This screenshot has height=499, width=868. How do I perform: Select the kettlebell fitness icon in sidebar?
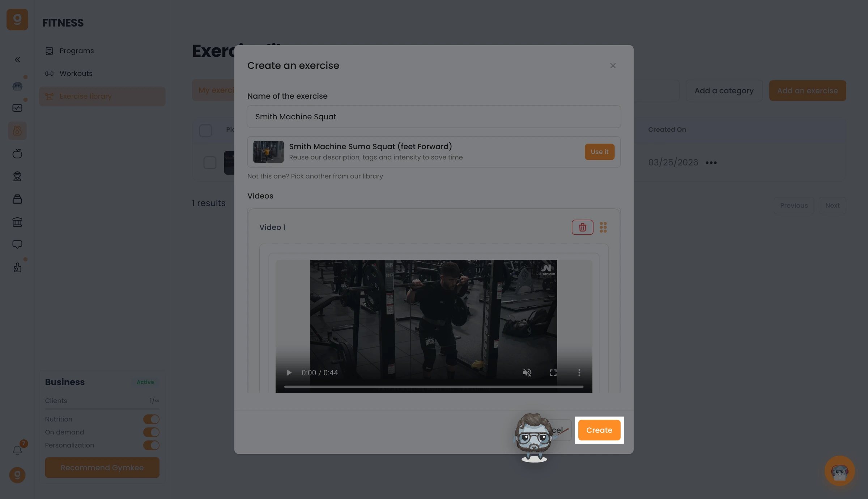[x=17, y=131]
